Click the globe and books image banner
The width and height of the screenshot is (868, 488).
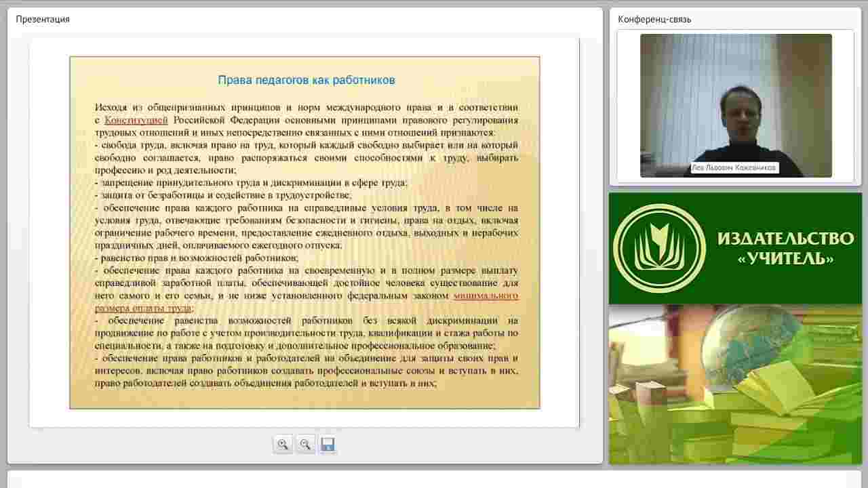(736, 386)
